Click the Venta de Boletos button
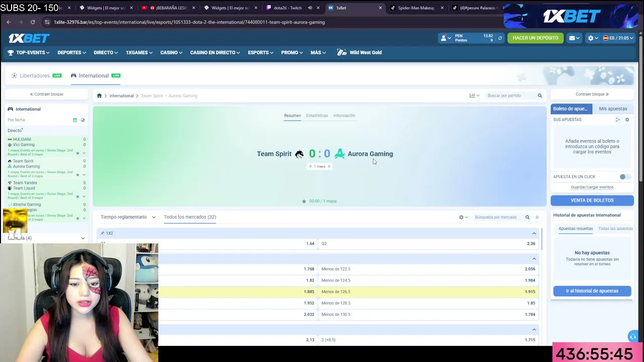The height and width of the screenshot is (362, 644). click(592, 200)
